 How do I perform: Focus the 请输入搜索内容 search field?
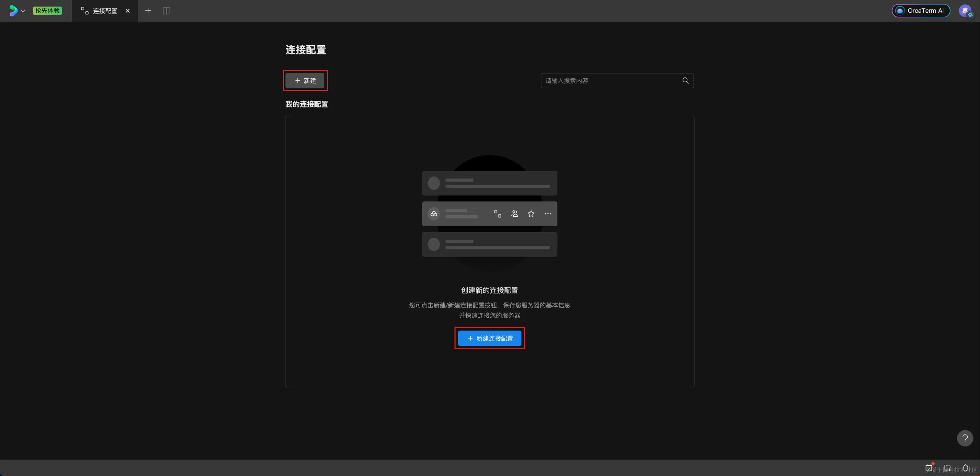611,81
